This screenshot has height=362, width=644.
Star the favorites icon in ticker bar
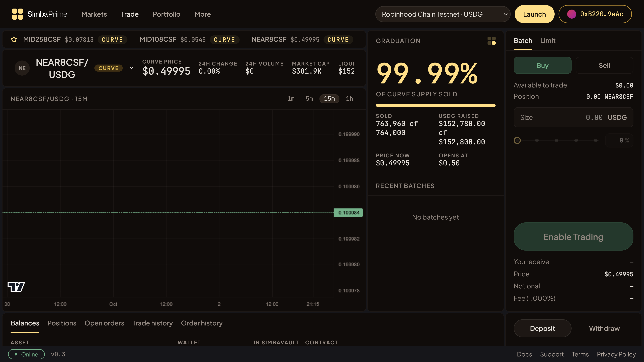coord(14,40)
